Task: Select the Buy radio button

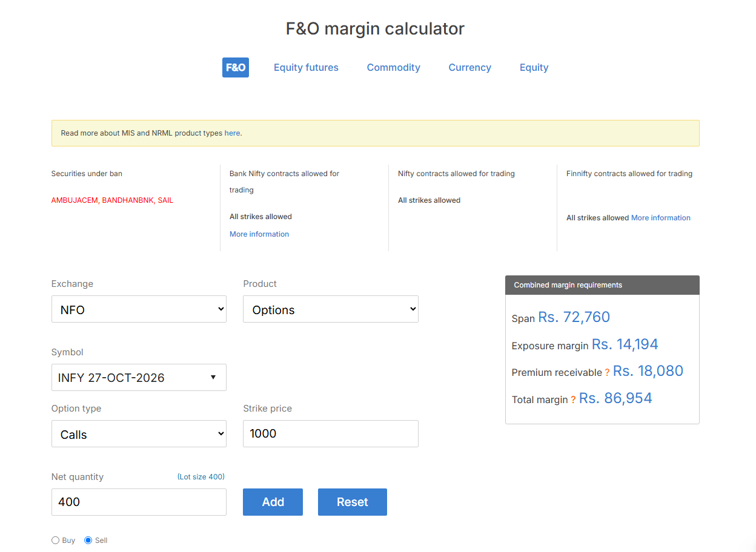Action: (x=56, y=540)
